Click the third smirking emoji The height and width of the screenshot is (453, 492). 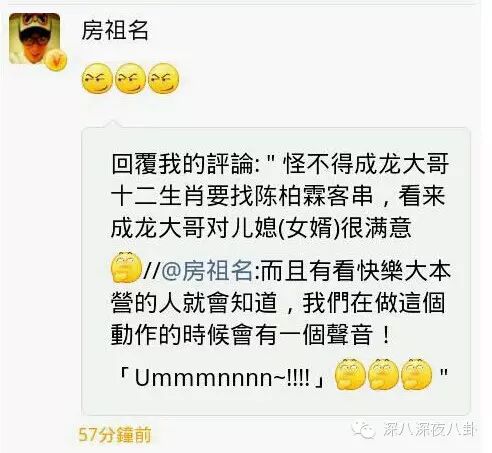[x=163, y=78]
